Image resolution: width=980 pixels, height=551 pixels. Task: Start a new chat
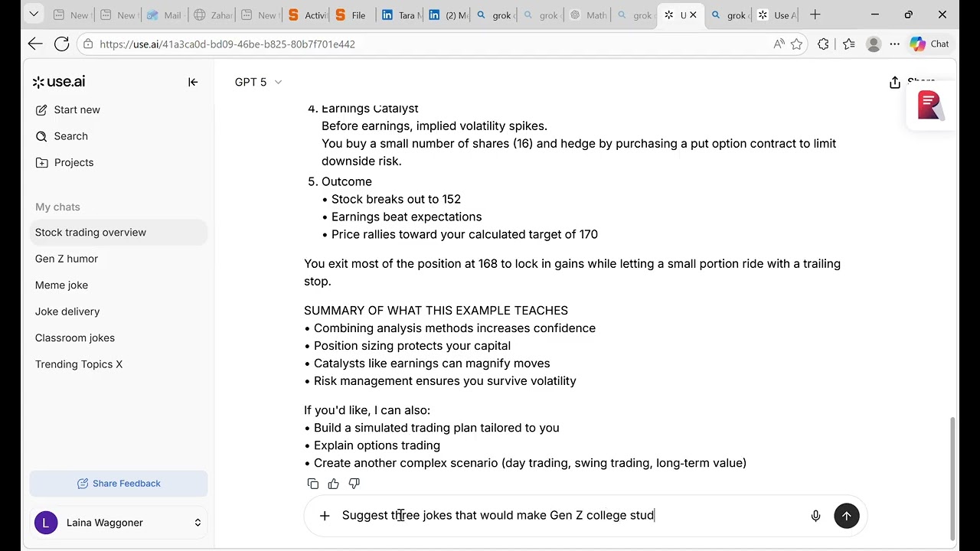coord(67,109)
